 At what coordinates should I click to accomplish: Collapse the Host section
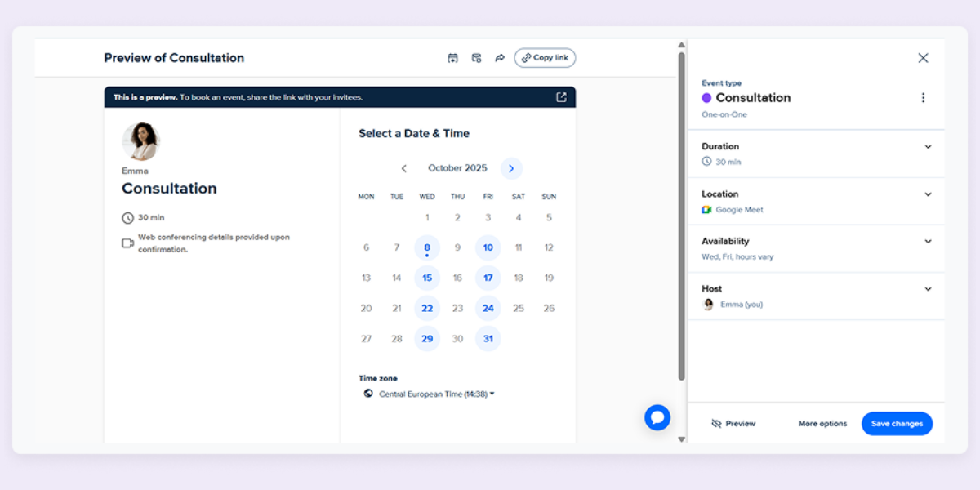928,288
